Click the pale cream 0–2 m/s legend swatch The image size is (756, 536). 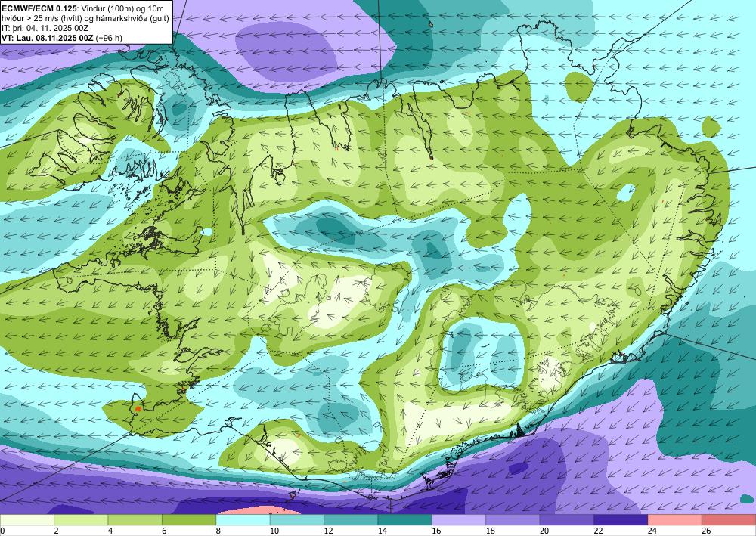pyautogui.click(x=27, y=520)
